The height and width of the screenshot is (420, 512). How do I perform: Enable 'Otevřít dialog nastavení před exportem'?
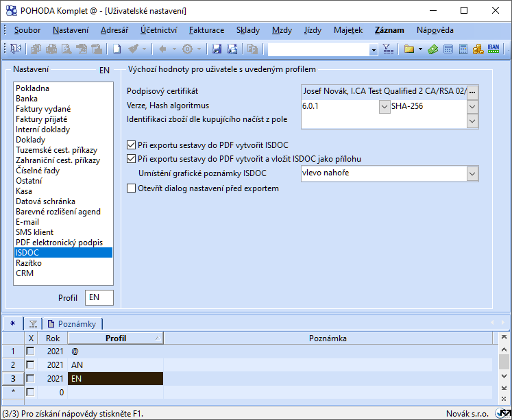[x=131, y=188]
